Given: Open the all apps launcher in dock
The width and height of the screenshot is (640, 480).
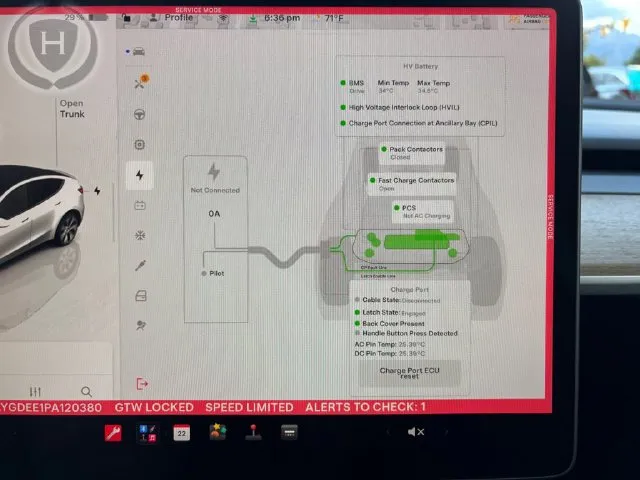Looking at the screenshot, I should click(x=289, y=432).
